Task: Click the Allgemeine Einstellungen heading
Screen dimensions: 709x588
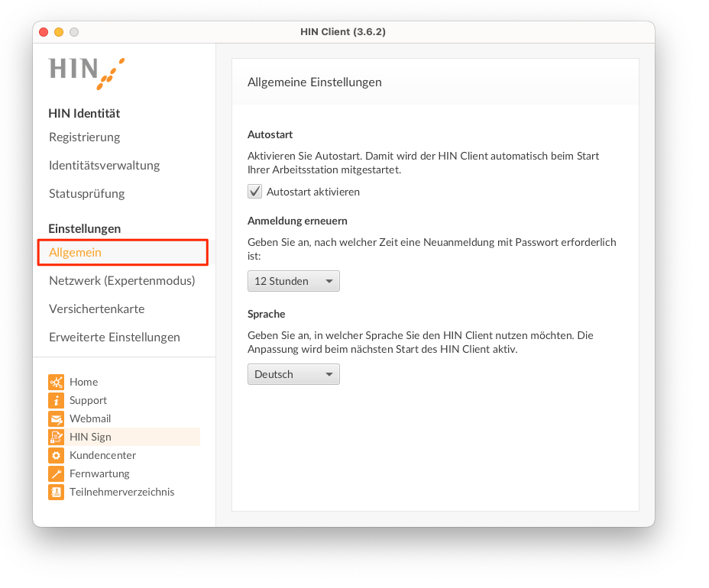Action: pyautogui.click(x=315, y=82)
